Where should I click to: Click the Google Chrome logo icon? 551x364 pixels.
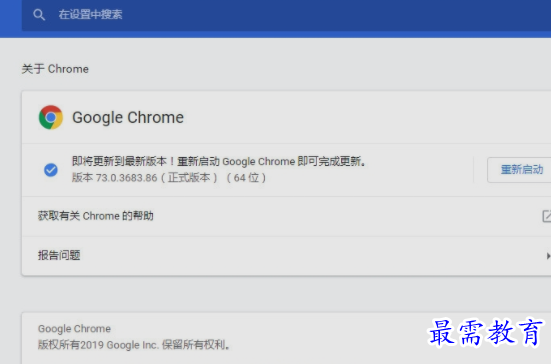click(51, 117)
